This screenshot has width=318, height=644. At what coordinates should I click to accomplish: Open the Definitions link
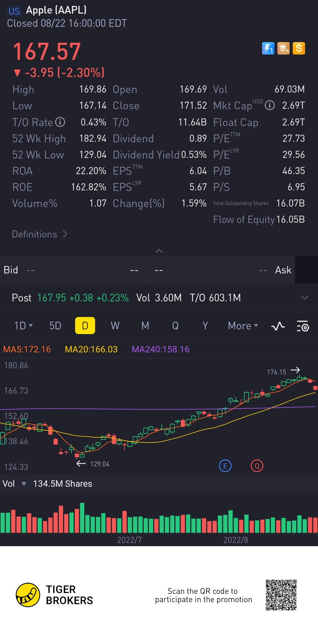pyautogui.click(x=40, y=234)
